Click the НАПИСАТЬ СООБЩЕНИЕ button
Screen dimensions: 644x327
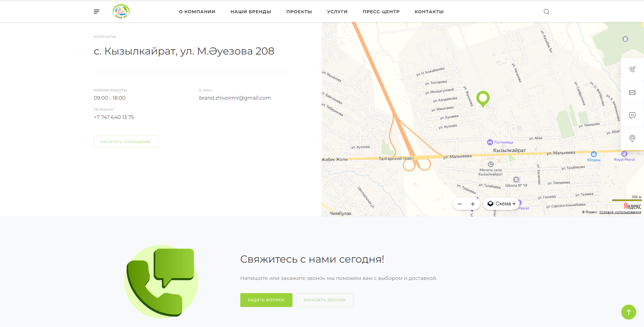coord(126,142)
